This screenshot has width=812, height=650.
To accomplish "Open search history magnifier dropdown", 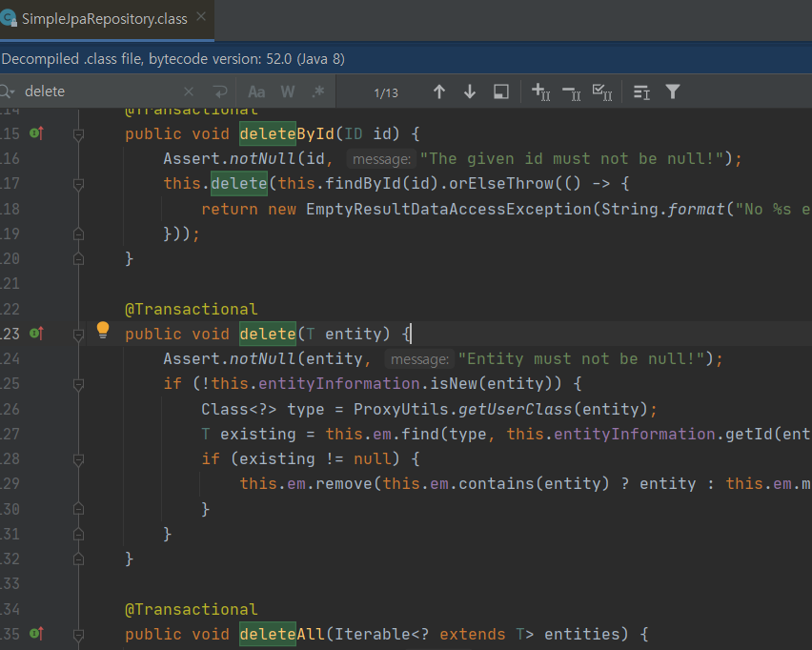I will pos(8,91).
